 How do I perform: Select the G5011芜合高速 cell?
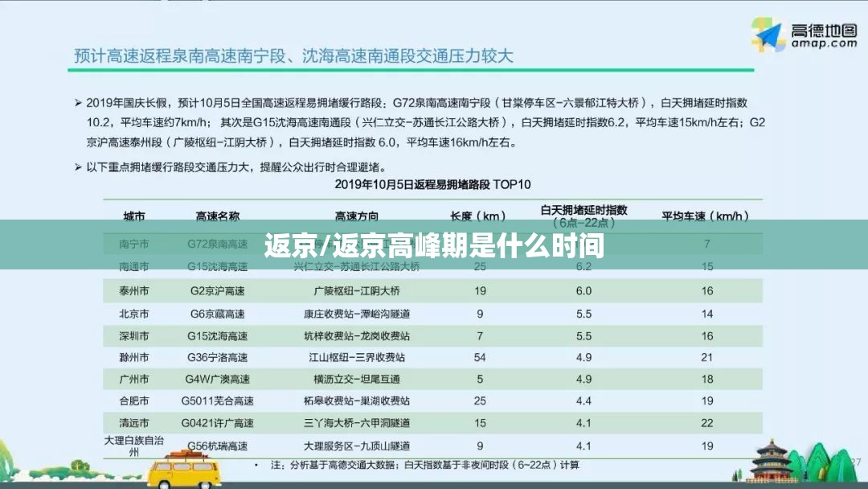coord(218,401)
